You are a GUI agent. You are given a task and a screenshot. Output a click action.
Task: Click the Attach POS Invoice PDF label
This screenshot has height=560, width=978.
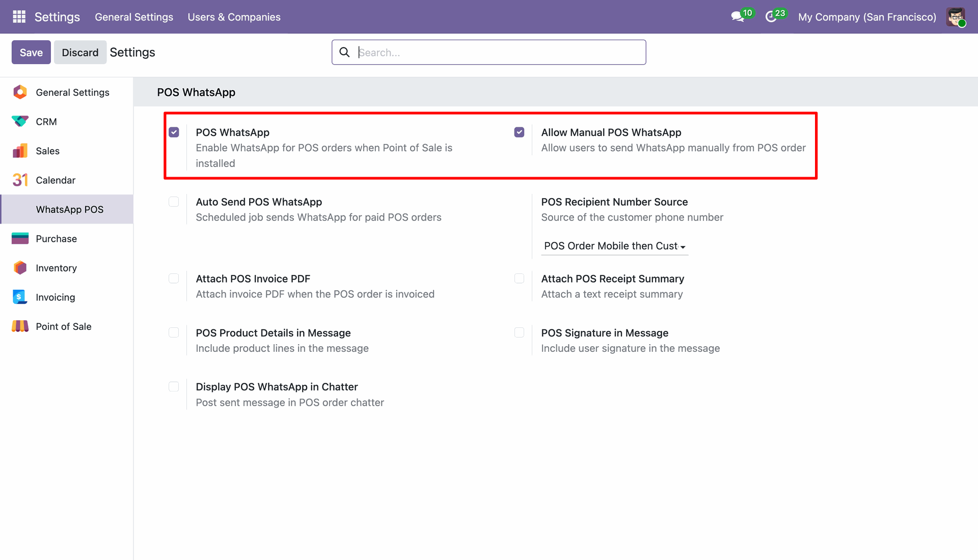(253, 278)
